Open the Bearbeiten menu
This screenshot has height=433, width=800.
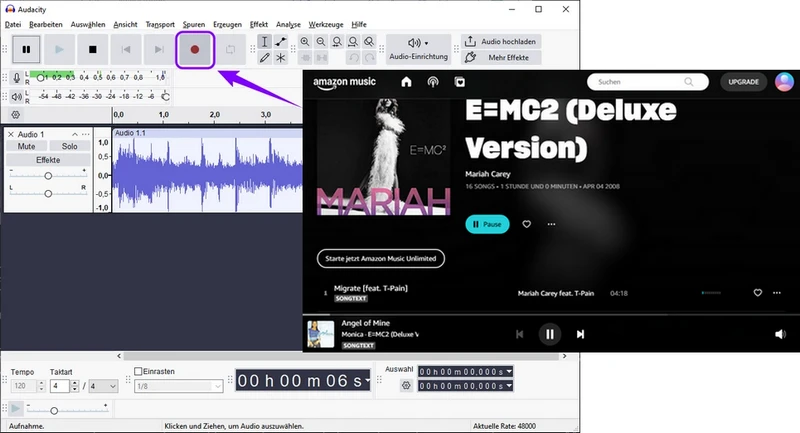point(46,24)
